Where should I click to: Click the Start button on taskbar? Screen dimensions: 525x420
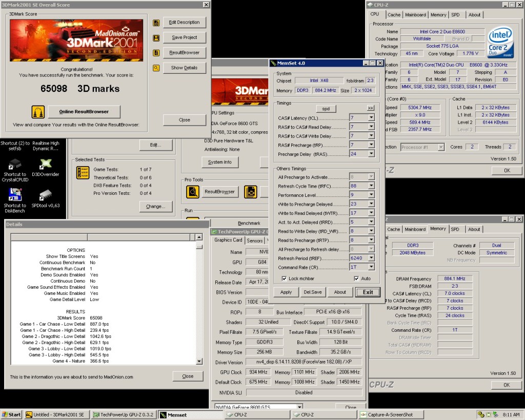11,415
